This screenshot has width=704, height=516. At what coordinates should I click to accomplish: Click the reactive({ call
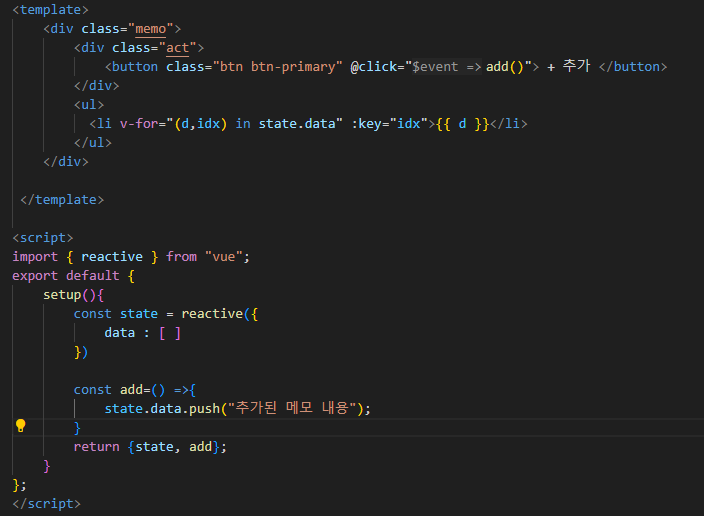click(220, 313)
